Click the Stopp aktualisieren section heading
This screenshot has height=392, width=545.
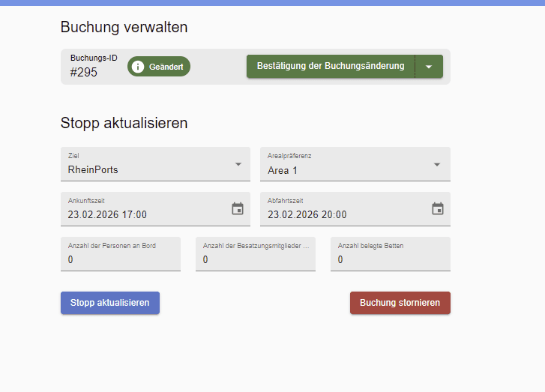tap(124, 123)
